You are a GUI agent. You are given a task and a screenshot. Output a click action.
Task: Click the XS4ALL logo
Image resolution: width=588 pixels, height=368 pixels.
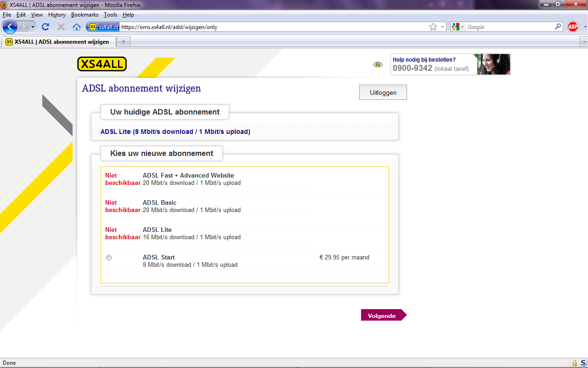tap(102, 64)
